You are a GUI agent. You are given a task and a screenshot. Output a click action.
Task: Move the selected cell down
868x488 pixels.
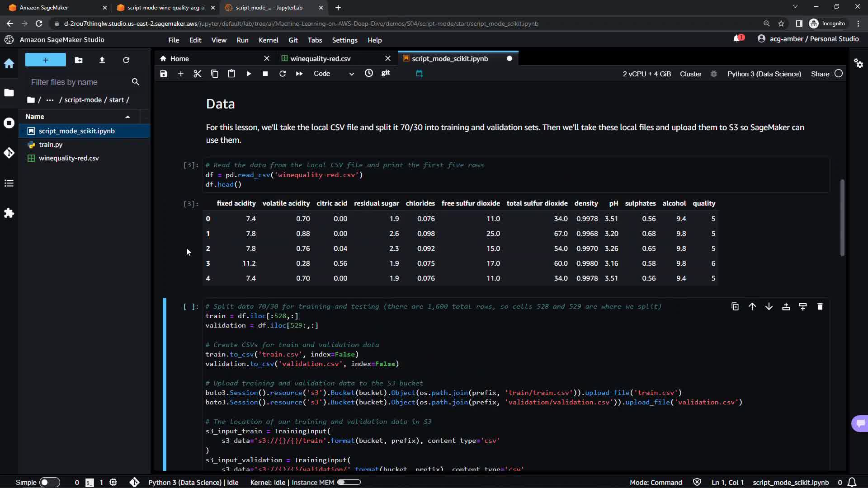pyautogui.click(x=769, y=307)
